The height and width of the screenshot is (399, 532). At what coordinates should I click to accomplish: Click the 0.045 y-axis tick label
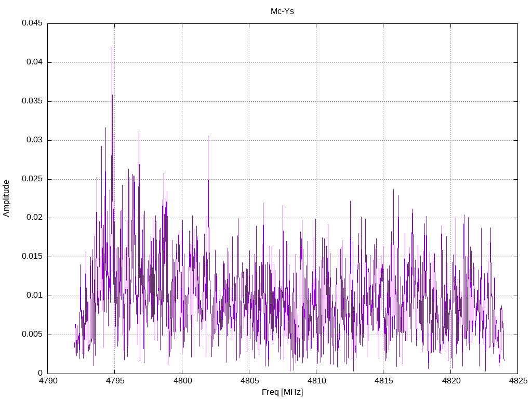point(32,23)
